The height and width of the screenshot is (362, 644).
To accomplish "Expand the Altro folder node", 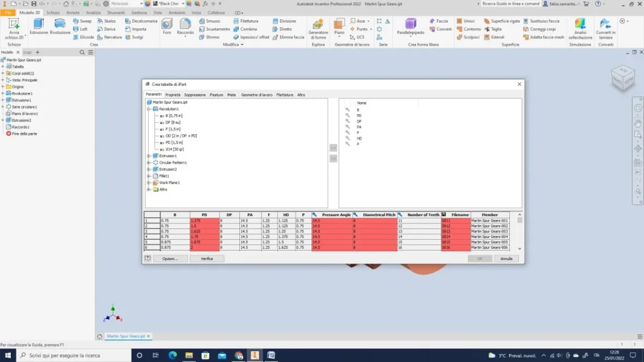I will (149, 189).
